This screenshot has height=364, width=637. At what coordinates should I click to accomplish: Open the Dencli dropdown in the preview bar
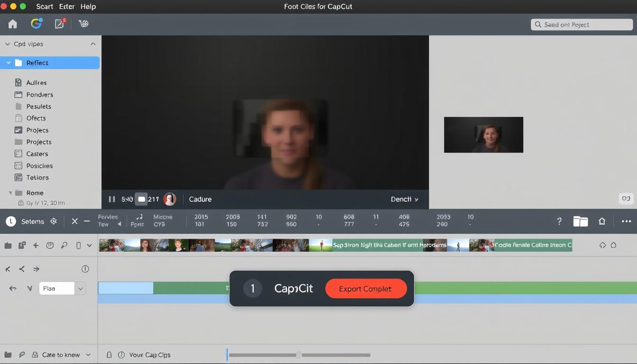pyautogui.click(x=404, y=199)
